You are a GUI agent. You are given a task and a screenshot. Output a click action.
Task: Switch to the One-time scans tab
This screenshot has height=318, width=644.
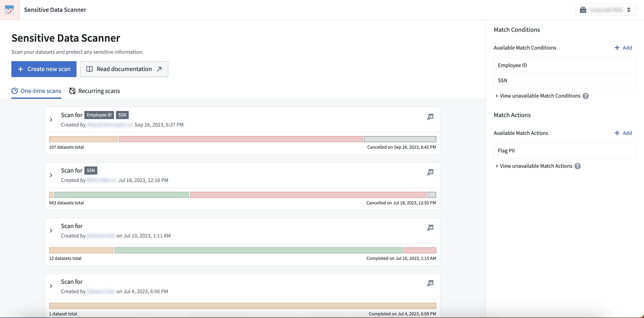(x=36, y=91)
